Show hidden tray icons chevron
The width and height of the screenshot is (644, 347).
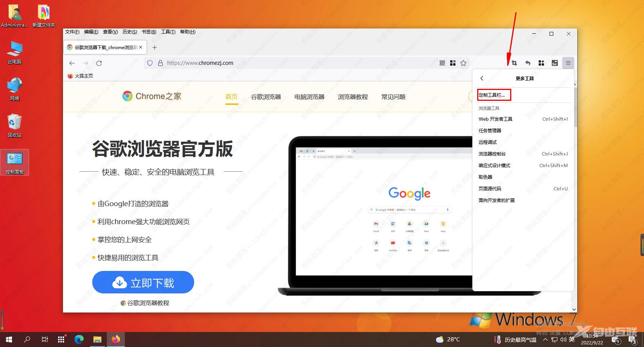pos(545,340)
